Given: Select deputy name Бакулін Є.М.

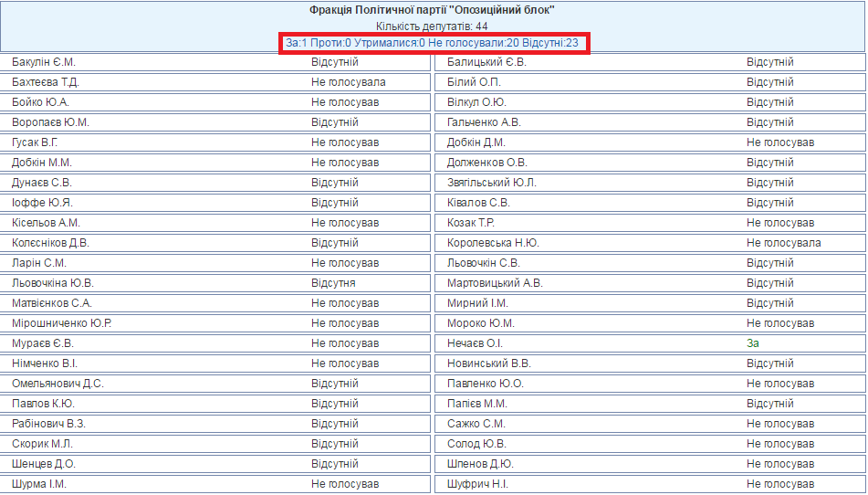Looking at the screenshot, I should pyautogui.click(x=44, y=62).
